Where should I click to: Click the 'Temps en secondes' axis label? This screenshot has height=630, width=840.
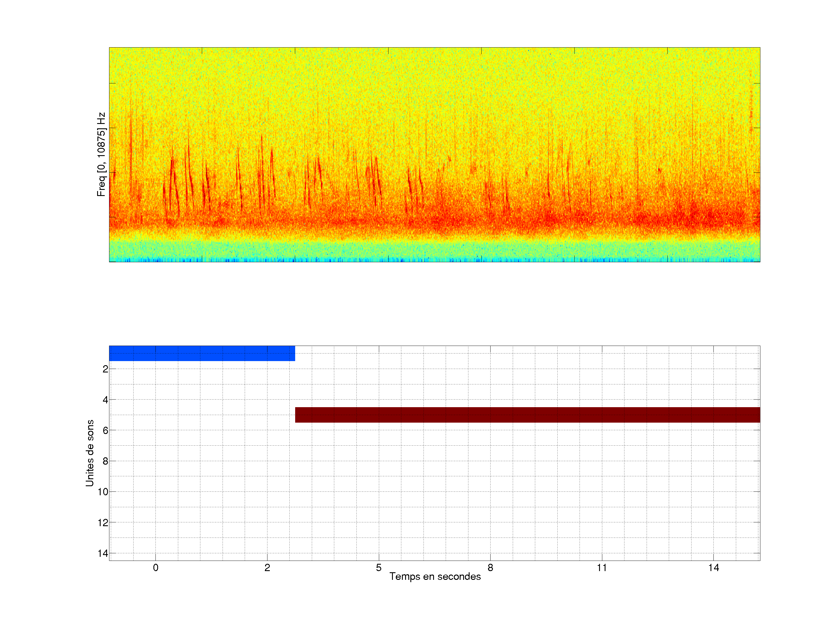[435, 576]
